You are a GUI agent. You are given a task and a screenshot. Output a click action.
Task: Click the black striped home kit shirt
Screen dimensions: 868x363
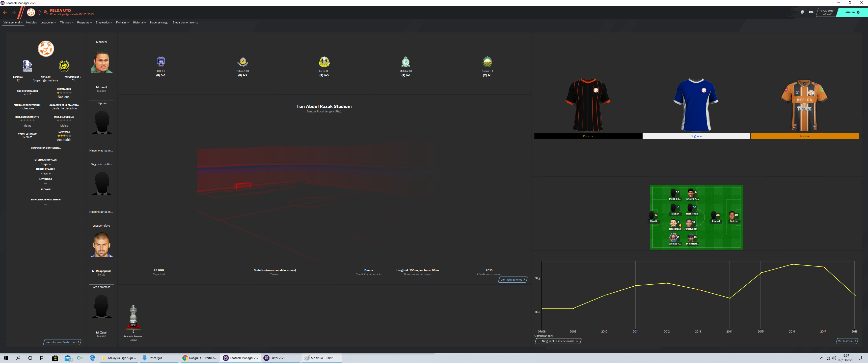[x=588, y=105]
